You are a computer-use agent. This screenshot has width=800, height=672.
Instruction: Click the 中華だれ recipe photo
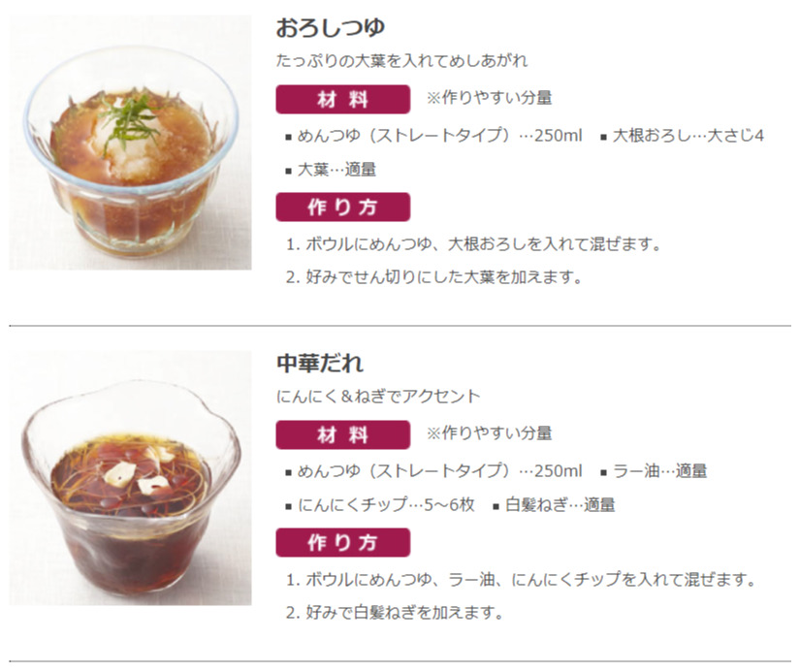click(130, 478)
